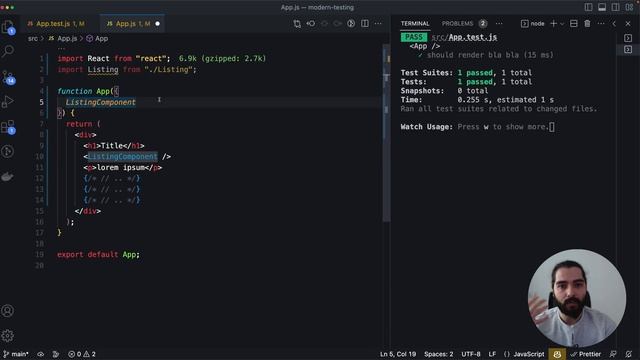Open the Explorer view in activity bar
This screenshot has width=640, height=360.
8,27
